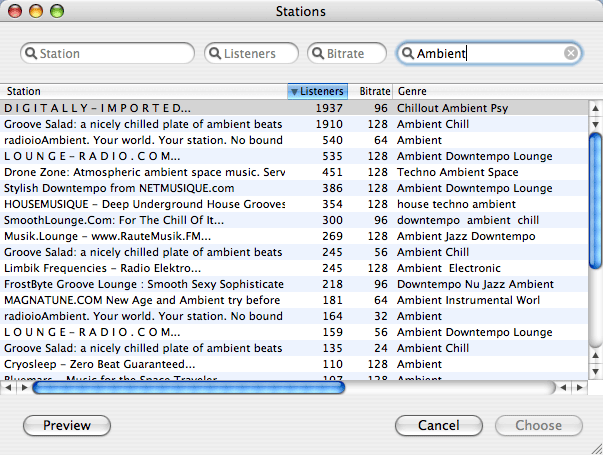The height and width of the screenshot is (455, 603).
Task: Click the 1937 listeners count cell
Action: point(329,108)
